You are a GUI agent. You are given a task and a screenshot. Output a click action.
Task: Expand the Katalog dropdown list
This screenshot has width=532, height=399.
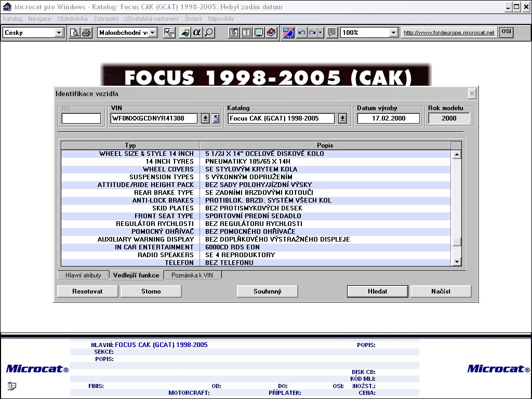click(342, 118)
